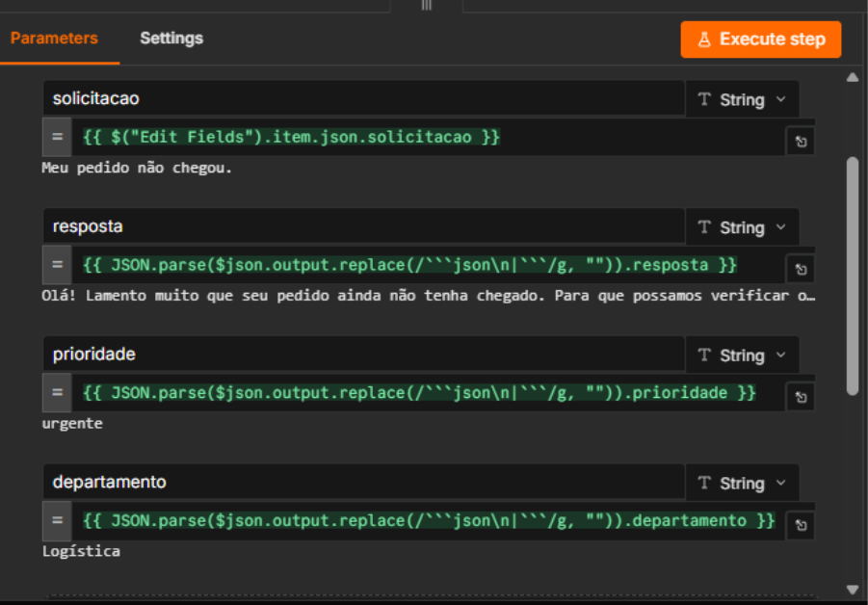Edit the Edit Fields solicitacao expression
Viewport: 868px width, 605px height.
pos(428,137)
